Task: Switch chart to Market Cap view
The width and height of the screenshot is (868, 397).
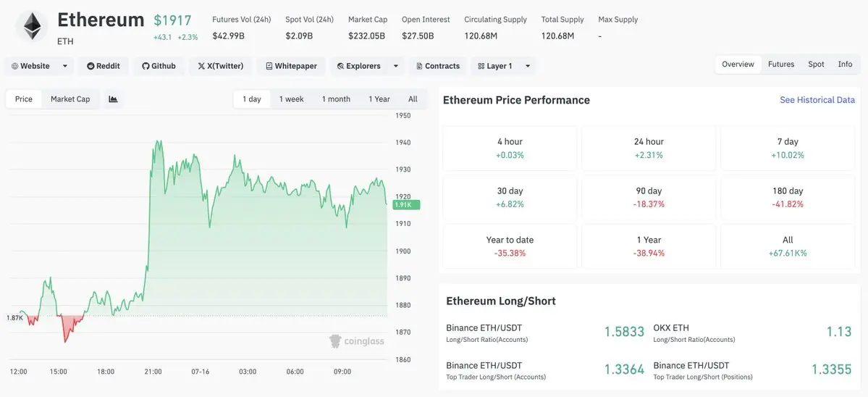Action: coord(70,99)
